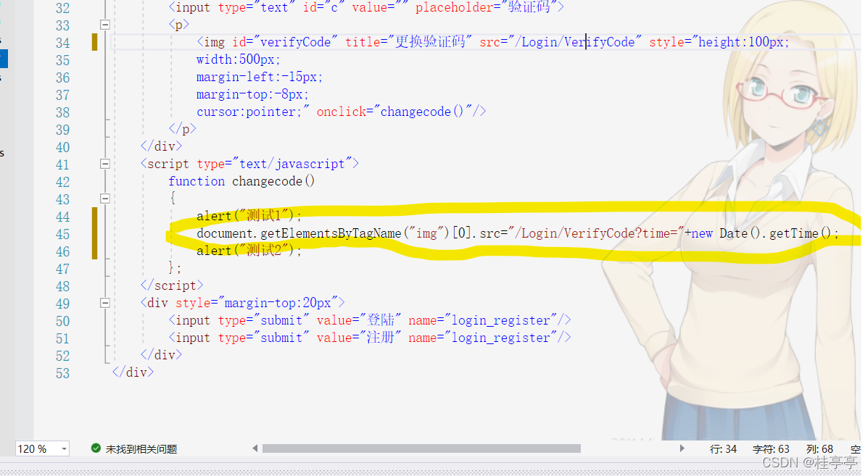Click the closing </p> tag on line 39

pyautogui.click(x=182, y=129)
